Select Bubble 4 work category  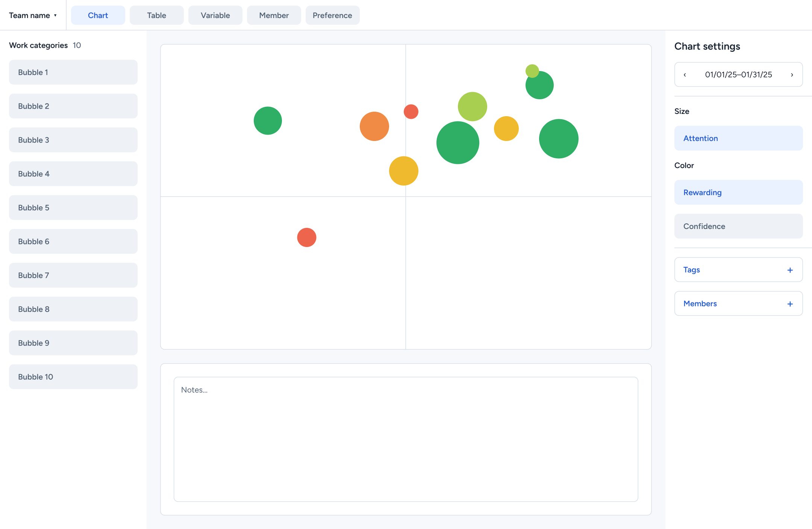click(73, 174)
